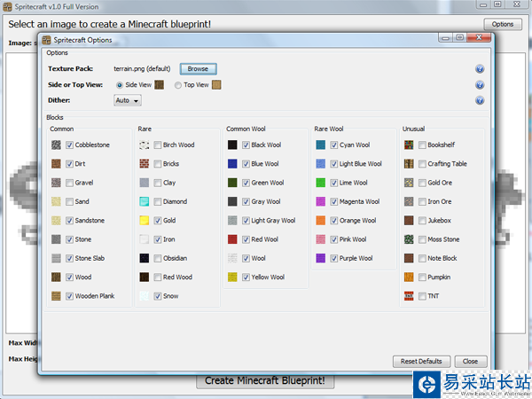Click the Lime Wool color swatch
532x399 pixels.
coord(321,183)
